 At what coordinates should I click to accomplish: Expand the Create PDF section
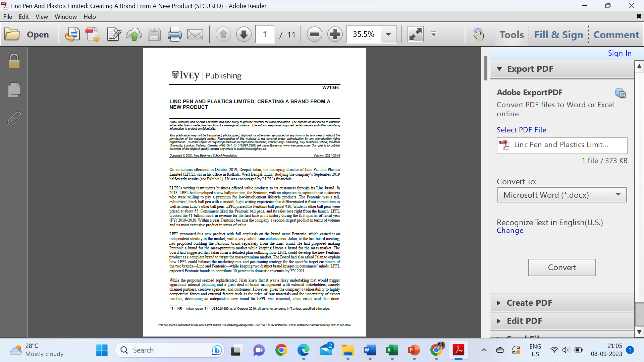[529, 303]
